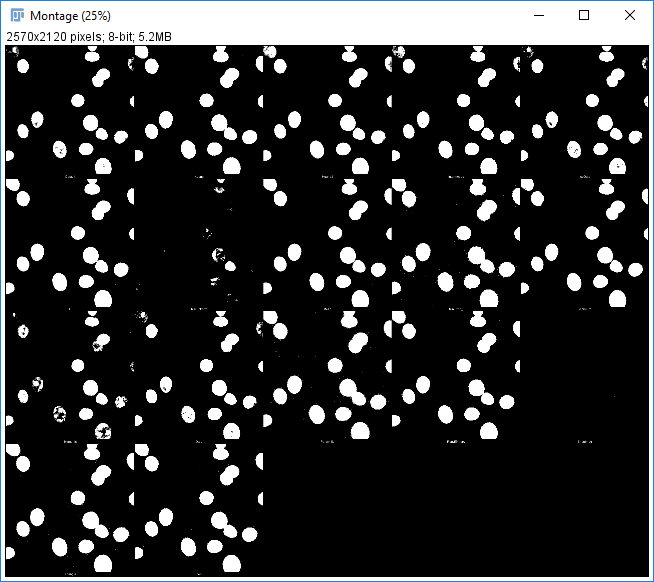Select the second tile in the top row
The width and height of the screenshot is (654, 582).
click(x=199, y=111)
